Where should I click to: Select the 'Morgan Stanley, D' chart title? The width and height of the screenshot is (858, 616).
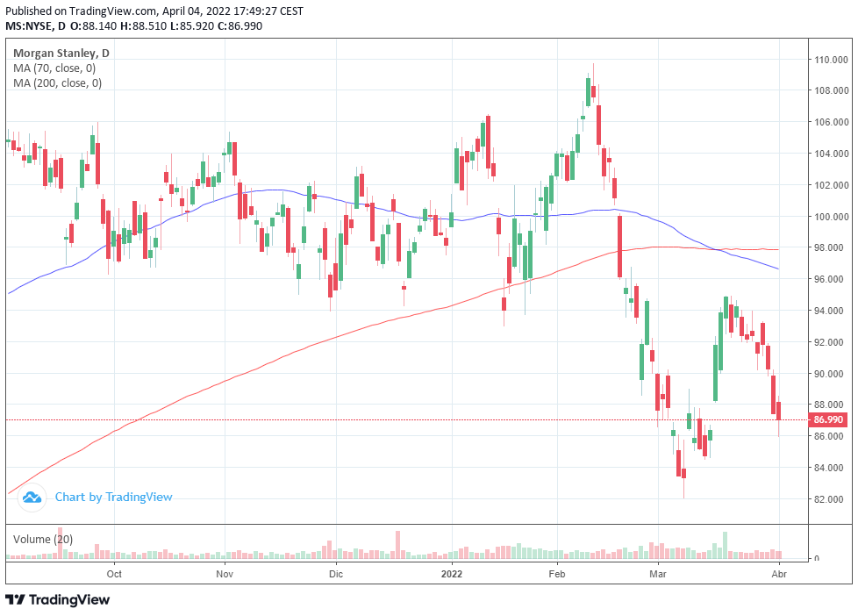pyautogui.click(x=61, y=54)
